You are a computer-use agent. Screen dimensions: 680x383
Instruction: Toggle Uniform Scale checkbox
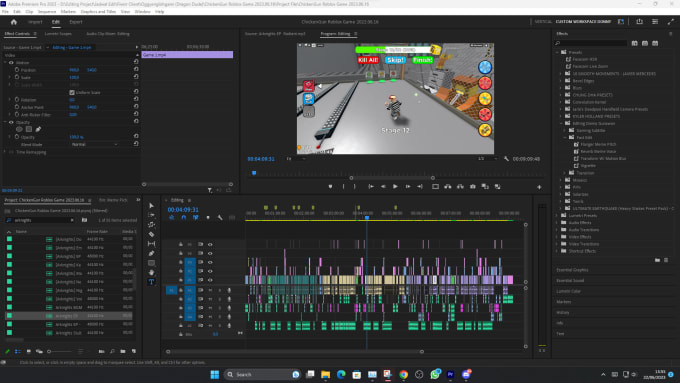point(72,92)
